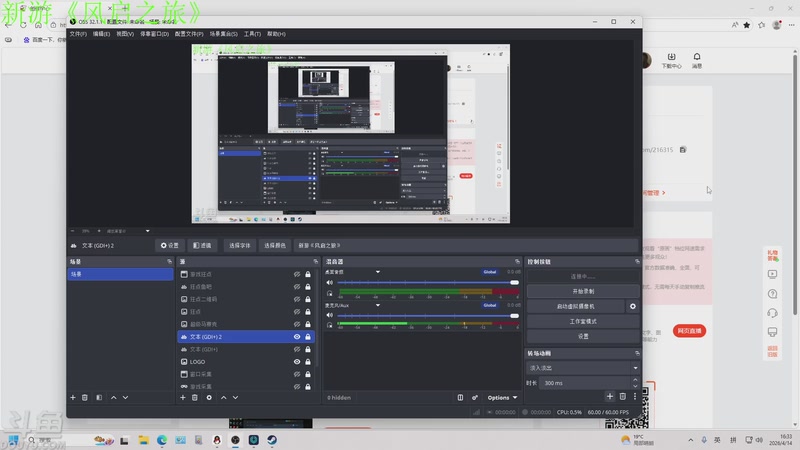Toggle monitoring headphone icon for Mic/Aux
800x450 pixels.
tap(330, 325)
